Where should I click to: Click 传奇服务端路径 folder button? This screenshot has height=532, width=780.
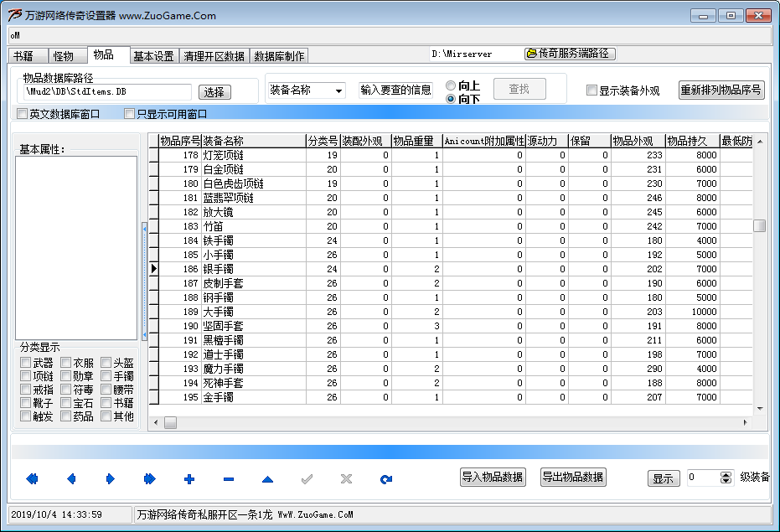pos(570,54)
